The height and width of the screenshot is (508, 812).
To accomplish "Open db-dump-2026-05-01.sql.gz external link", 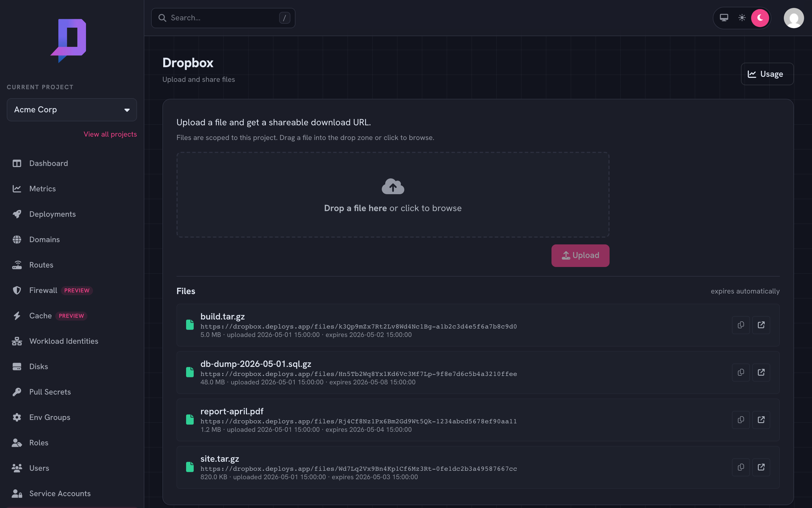I will point(761,372).
